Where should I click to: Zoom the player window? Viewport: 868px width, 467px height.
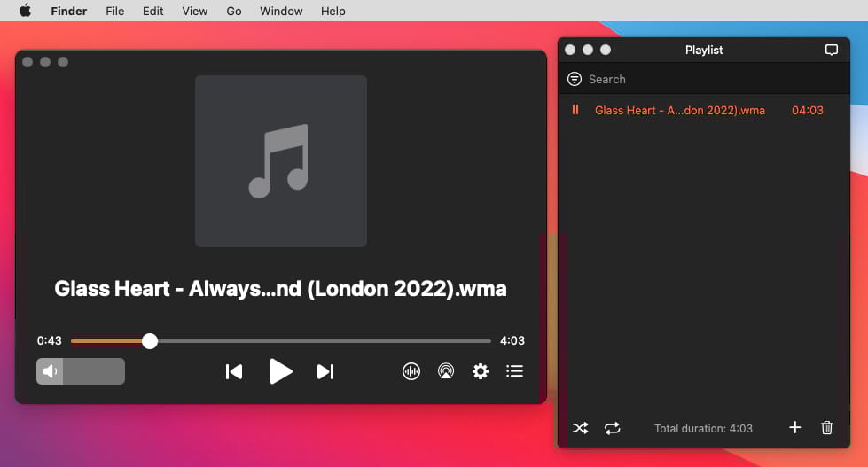point(63,62)
